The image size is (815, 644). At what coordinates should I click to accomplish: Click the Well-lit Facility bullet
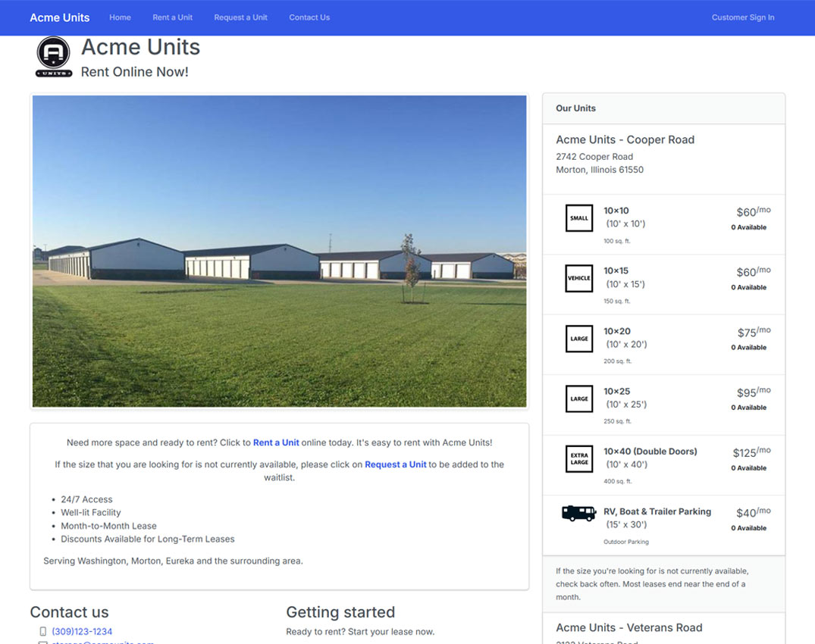tap(91, 513)
